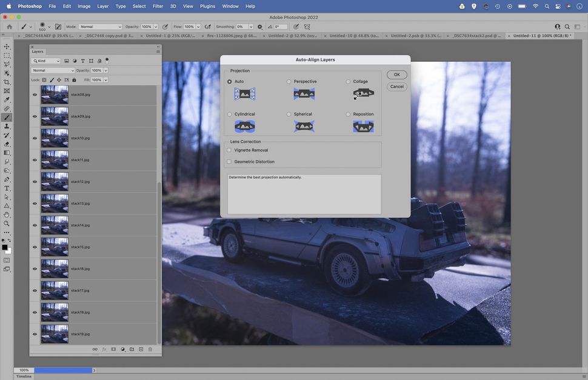Lock all with the padlock icon

click(74, 80)
